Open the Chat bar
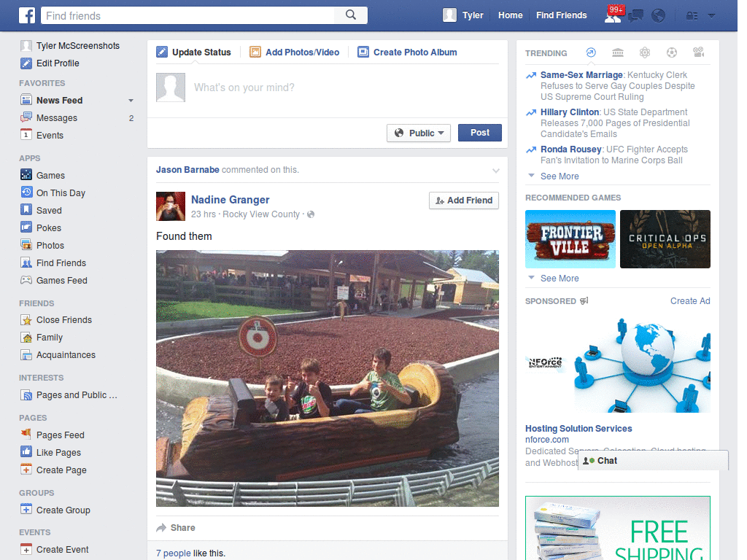 click(653, 461)
